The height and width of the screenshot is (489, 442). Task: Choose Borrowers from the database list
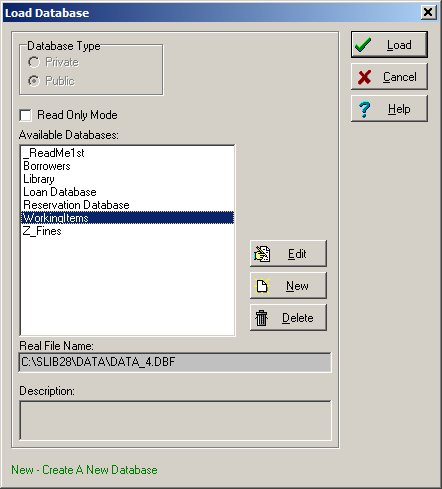pos(127,166)
